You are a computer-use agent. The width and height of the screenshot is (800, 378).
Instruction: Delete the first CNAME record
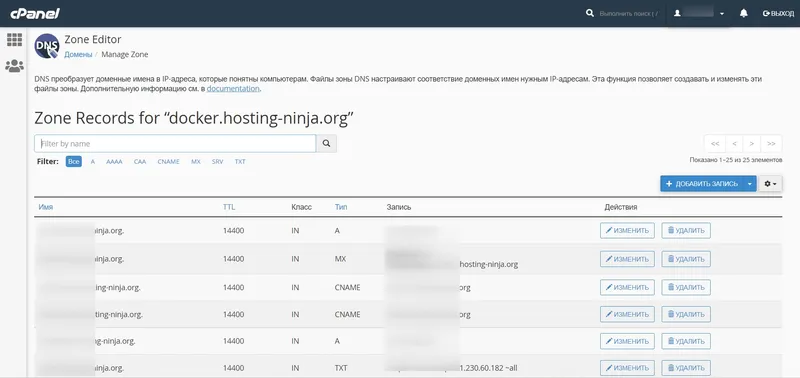click(x=686, y=287)
